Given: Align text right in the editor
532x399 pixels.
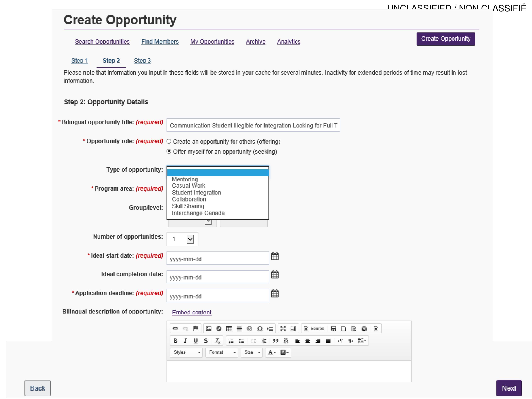Looking at the screenshot, I should (318, 341).
